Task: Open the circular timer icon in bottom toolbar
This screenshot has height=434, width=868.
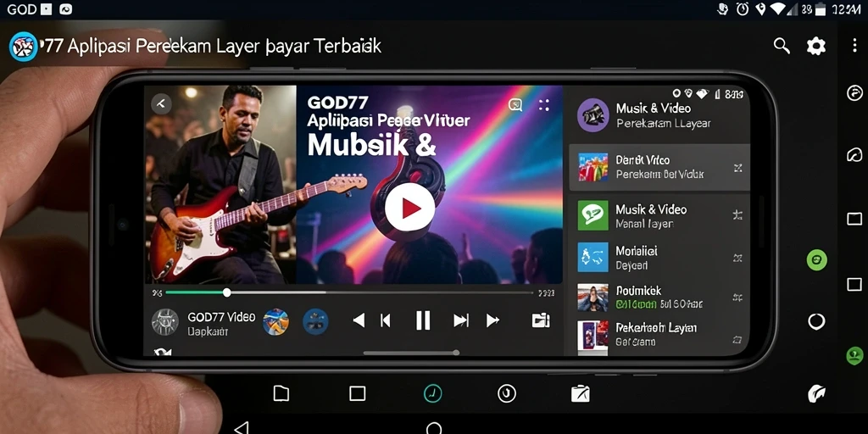Action: click(x=507, y=393)
